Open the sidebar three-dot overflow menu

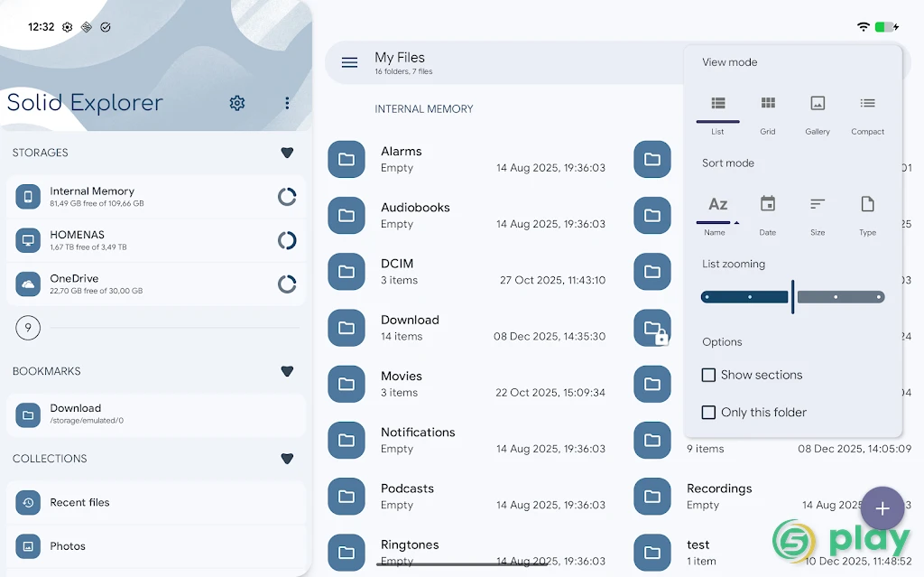pyautogui.click(x=287, y=103)
